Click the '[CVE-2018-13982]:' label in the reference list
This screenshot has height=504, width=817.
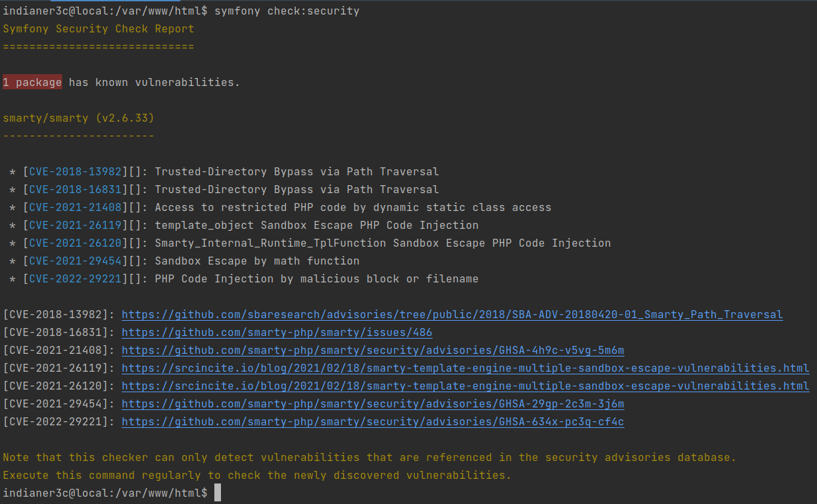(x=59, y=315)
